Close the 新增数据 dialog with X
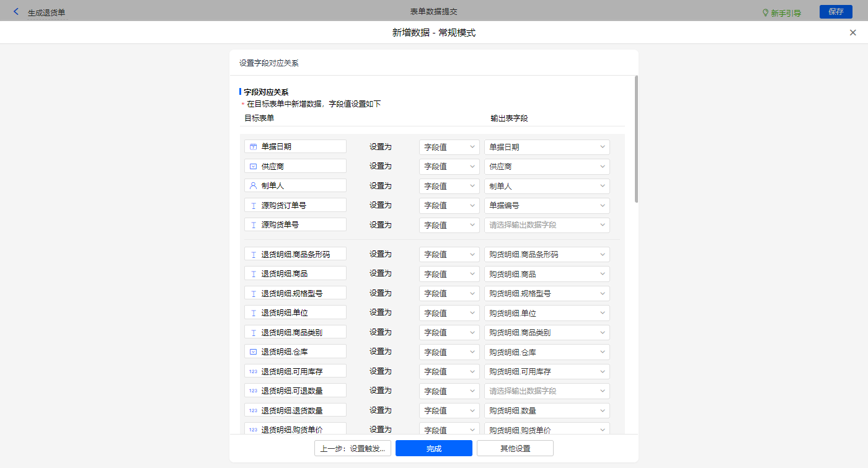Screen dimensions: 868x468 tap(852, 33)
